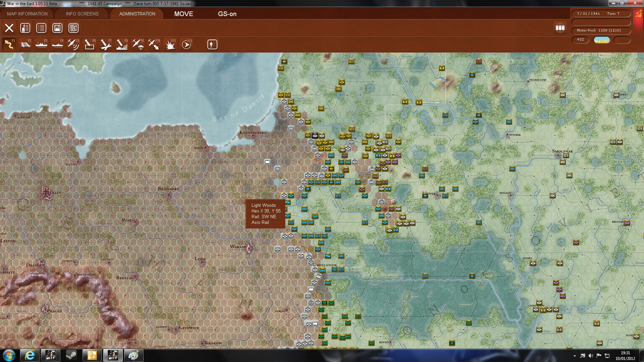Click the Bryansk purple unit counter
The width and height of the screenshot is (644, 362).
[627, 223]
